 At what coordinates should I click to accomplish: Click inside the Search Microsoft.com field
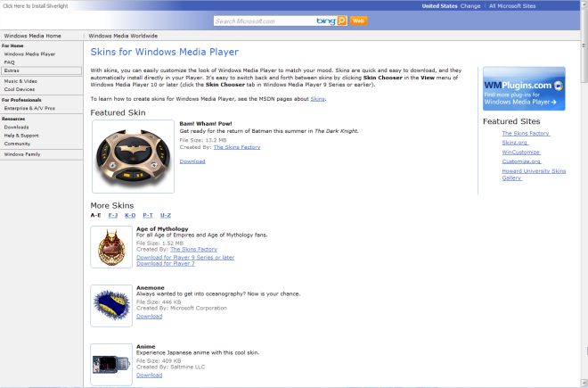click(265, 21)
